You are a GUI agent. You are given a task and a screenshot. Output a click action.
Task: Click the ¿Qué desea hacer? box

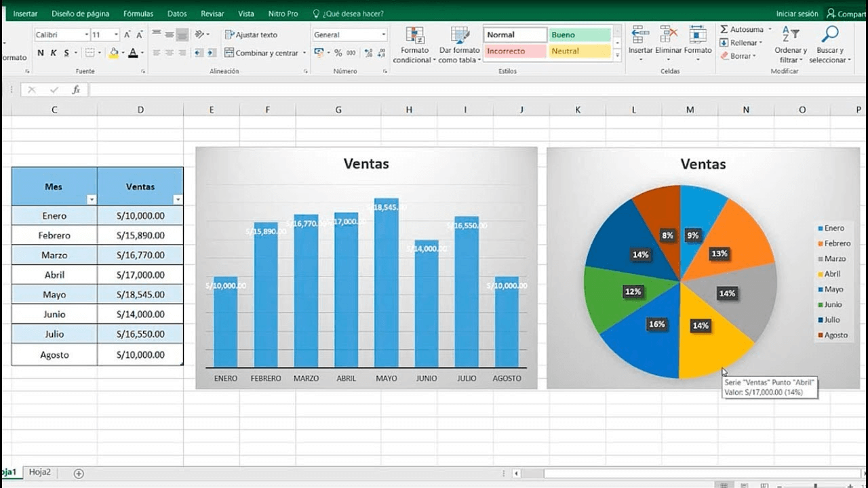pos(348,14)
